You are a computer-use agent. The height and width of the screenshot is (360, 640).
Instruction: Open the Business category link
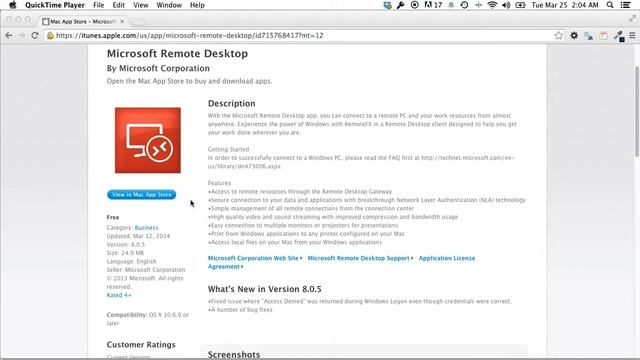(146, 228)
